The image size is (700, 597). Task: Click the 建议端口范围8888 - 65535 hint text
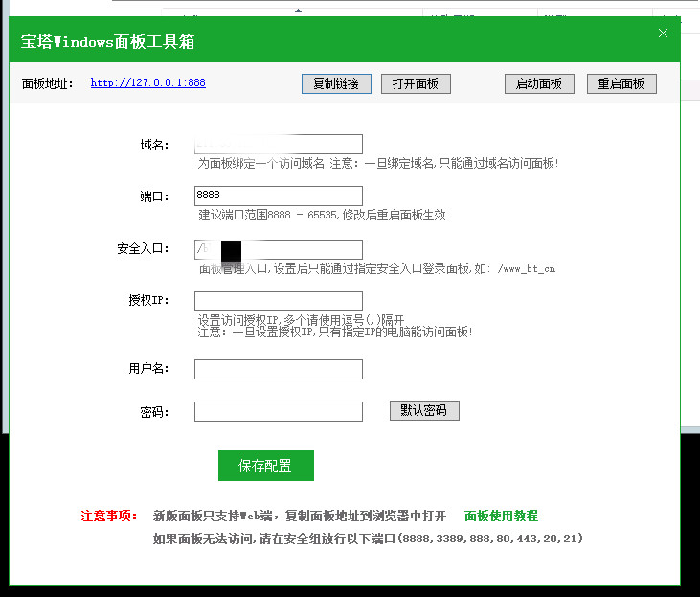[x=322, y=215]
